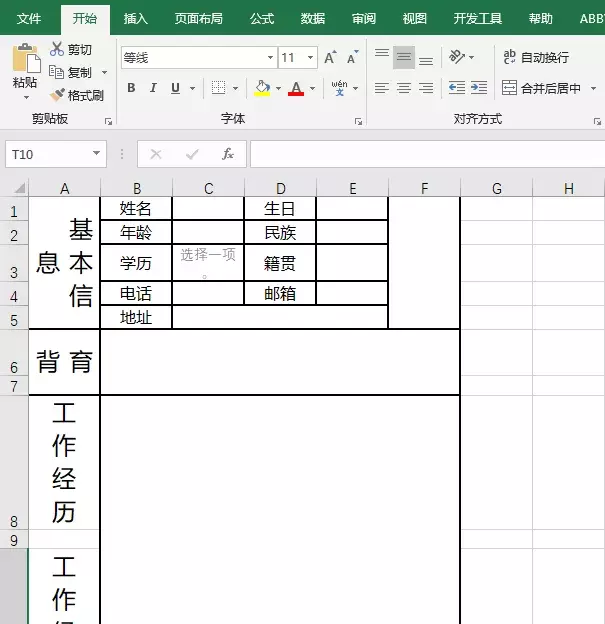Decrease font size with the small A icon

pyautogui.click(x=352, y=58)
